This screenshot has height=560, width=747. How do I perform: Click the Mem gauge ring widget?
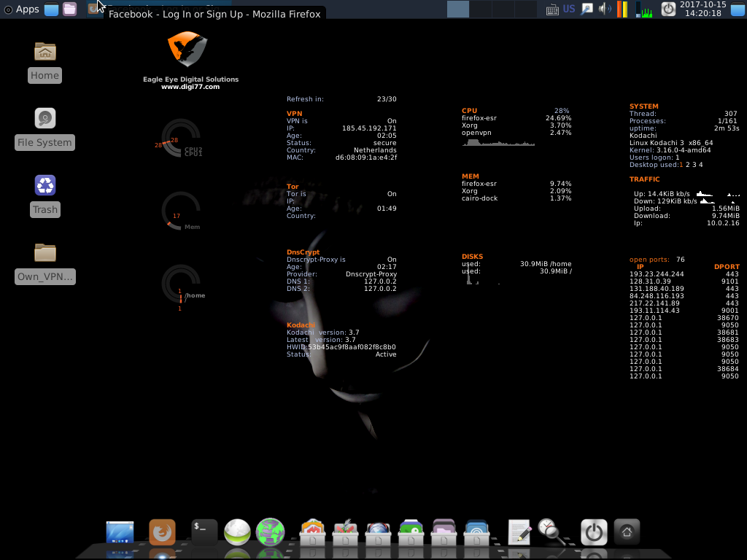pyautogui.click(x=181, y=211)
